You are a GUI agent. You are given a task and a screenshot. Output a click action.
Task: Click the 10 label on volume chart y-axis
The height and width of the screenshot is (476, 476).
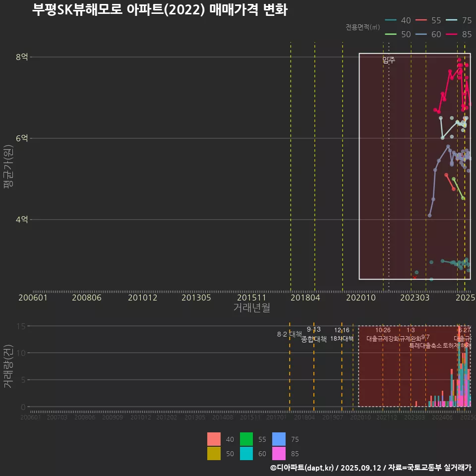[x=21, y=353]
